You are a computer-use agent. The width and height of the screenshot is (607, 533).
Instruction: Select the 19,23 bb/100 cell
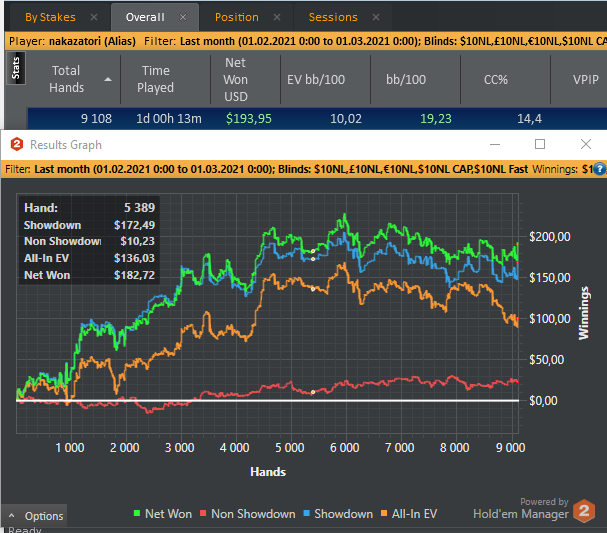[x=436, y=118]
